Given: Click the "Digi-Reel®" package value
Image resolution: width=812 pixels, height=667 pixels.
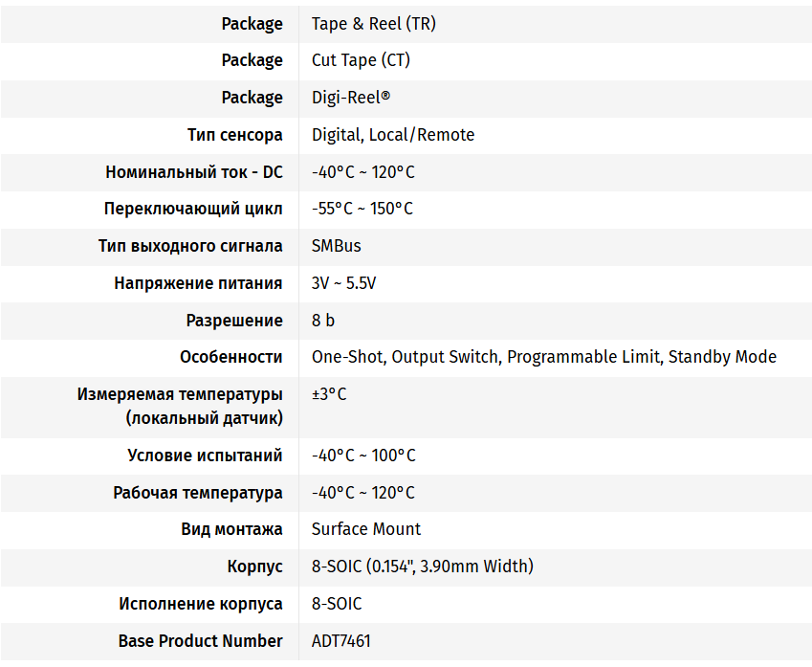Looking at the screenshot, I should [x=351, y=98].
